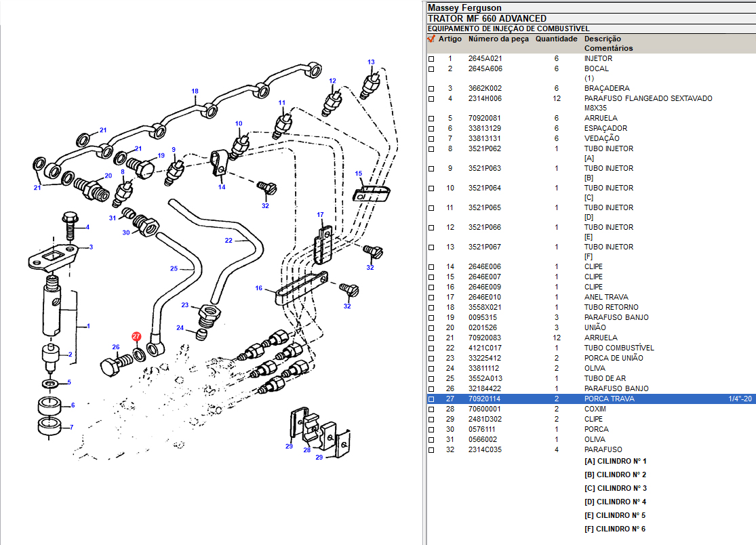Click the [A] CILINDRO N° 1 note
Screen dimensions: 756x545
click(615, 462)
